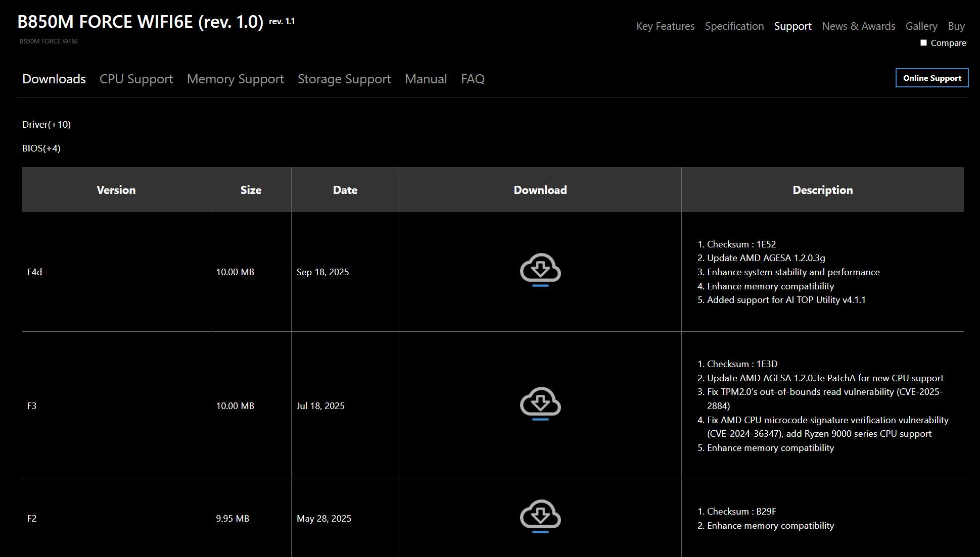This screenshot has width=980, height=557.
Task: Download BIOS version F4d
Action: click(x=540, y=270)
